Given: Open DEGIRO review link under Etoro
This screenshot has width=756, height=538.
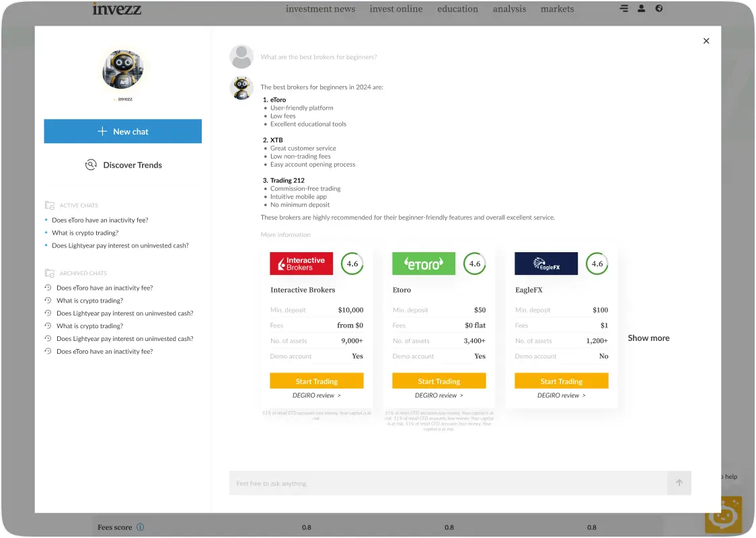Looking at the screenshot, I should click(x=439, y=395).
